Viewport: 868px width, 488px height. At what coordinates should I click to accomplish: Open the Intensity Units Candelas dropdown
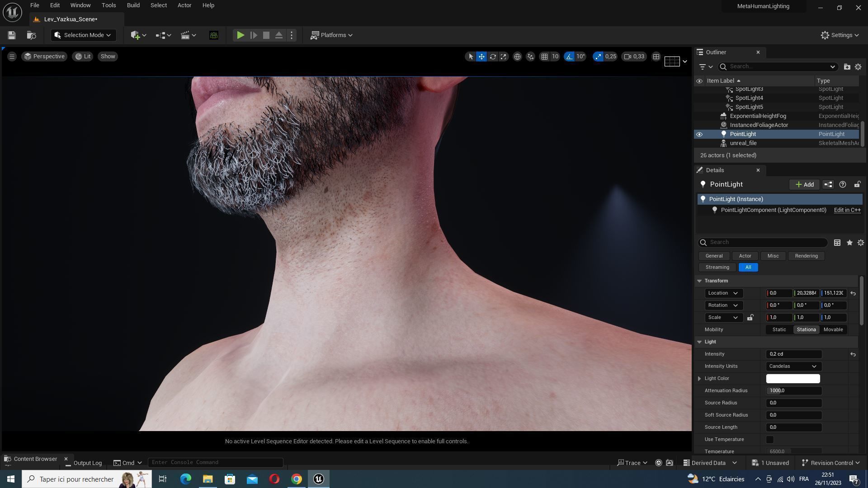point(793,366)
